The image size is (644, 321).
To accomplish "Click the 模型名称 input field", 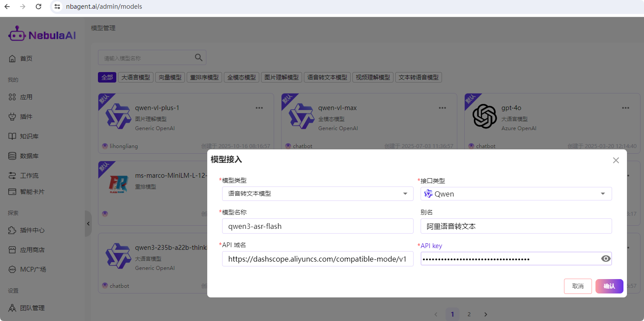I will (317, 226).
